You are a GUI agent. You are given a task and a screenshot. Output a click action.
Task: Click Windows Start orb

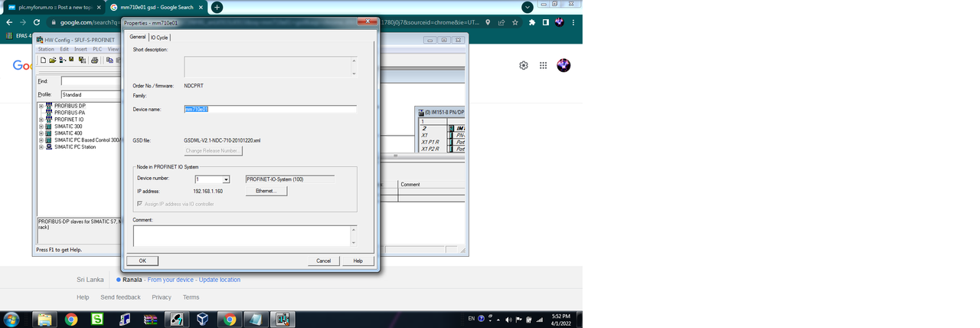pos(12,319)
